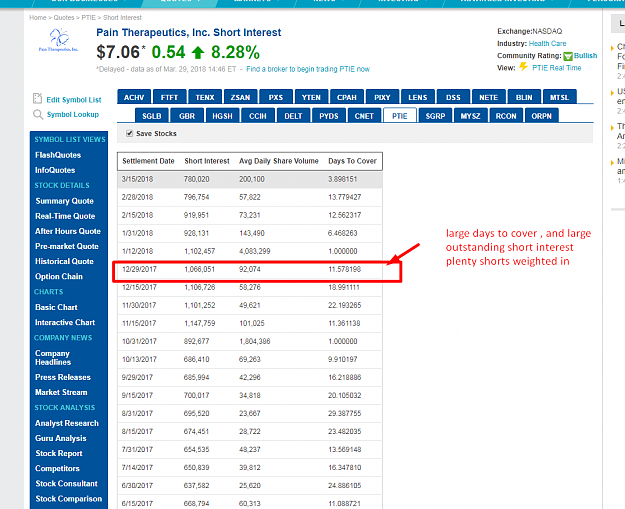
Task: Switch to the PIXY symbol tab
Action: point(382,97)
